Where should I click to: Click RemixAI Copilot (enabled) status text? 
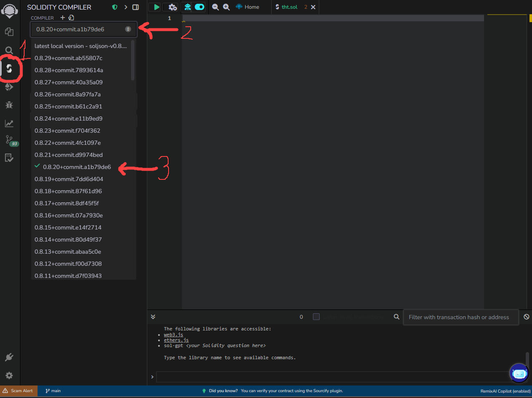[505, 391]
